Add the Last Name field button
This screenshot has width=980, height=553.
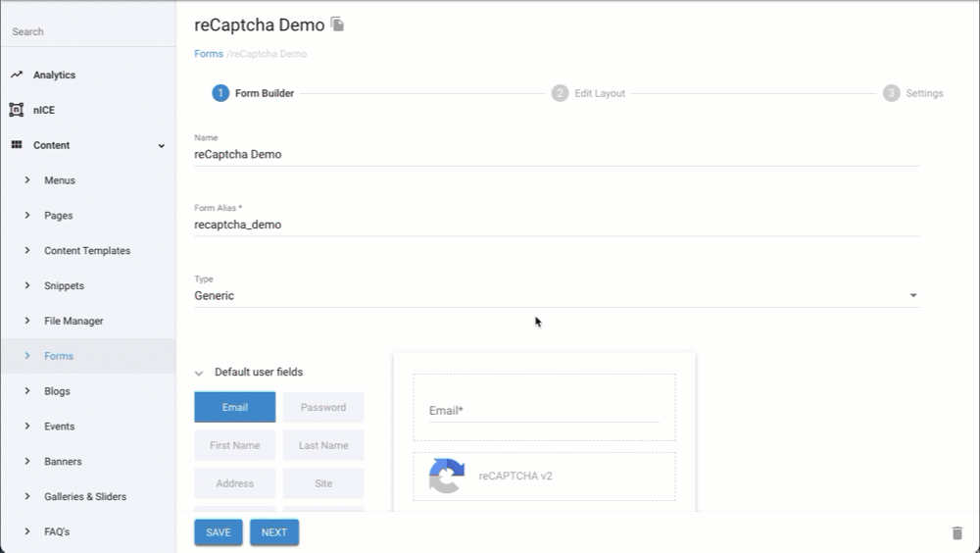coord(323,445)
